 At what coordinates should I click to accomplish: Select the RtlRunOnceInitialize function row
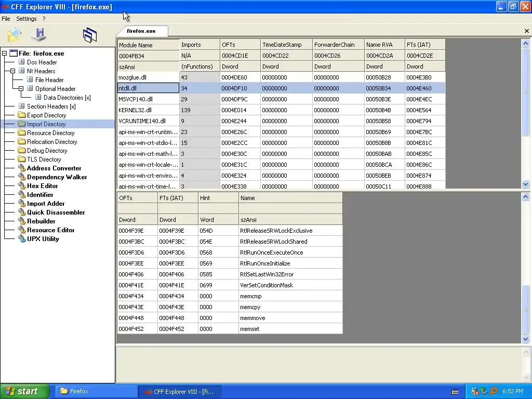pyautogui.click(x=230, y=263)
